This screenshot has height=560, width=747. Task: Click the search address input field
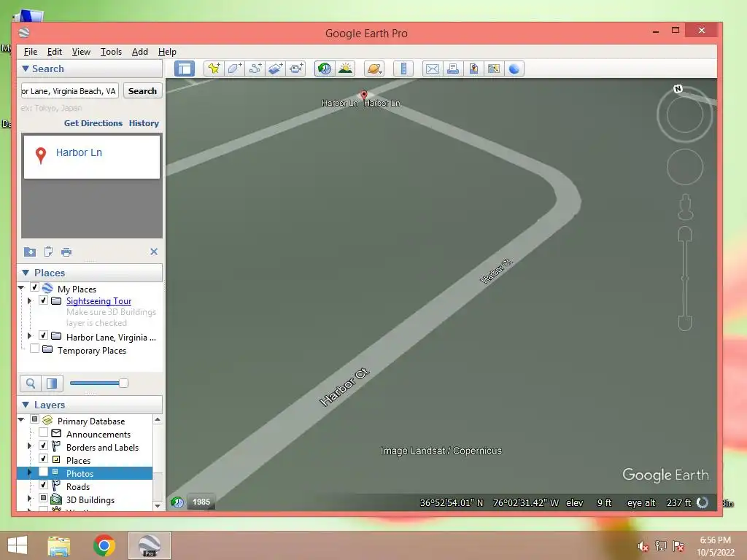pyautogui.click(x=69, y=91)
